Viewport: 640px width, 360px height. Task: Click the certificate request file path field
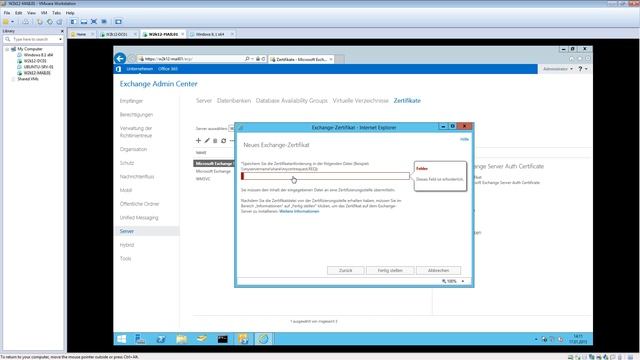[x=325, y=176]
